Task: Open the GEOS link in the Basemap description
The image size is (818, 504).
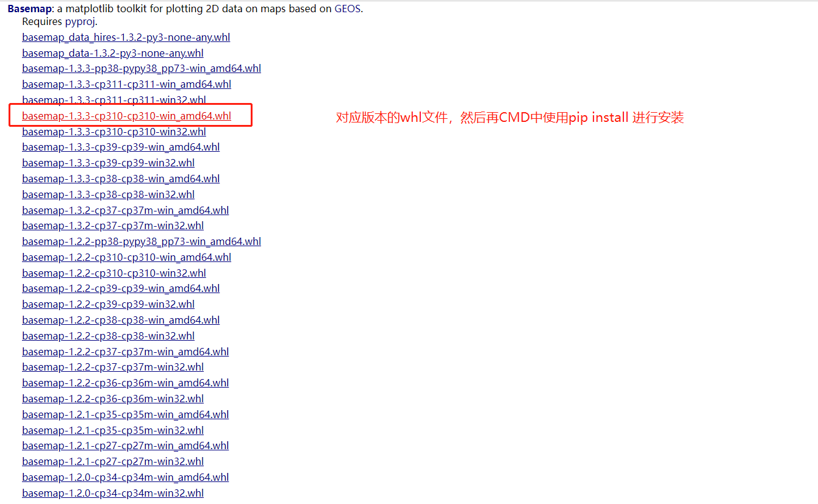Action: click(348, 9)
